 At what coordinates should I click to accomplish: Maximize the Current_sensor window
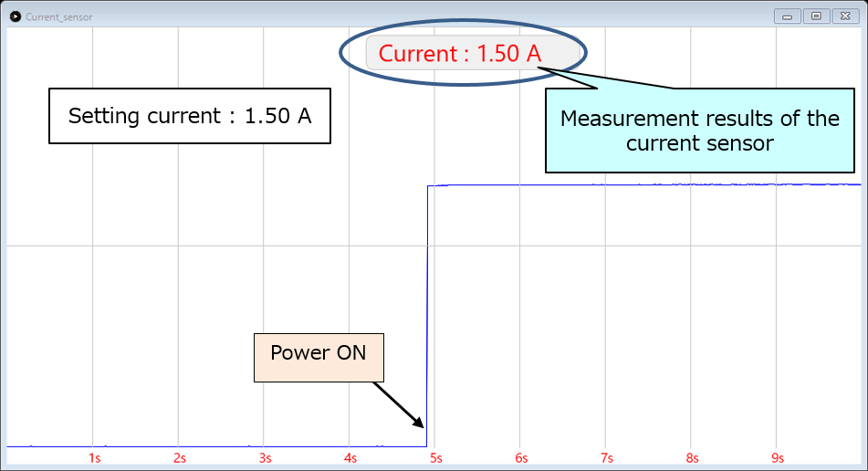816,16
